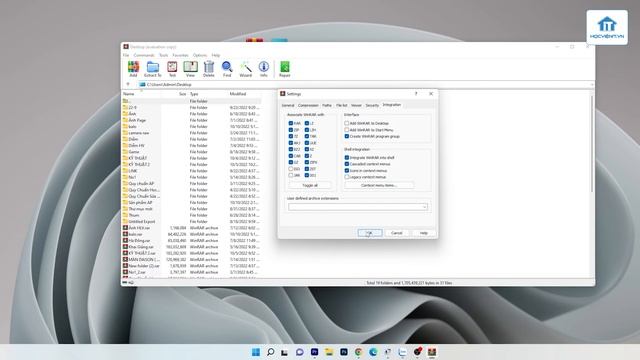
Task: Click Cancel in Settings dialog
Action: click(396, 233)
